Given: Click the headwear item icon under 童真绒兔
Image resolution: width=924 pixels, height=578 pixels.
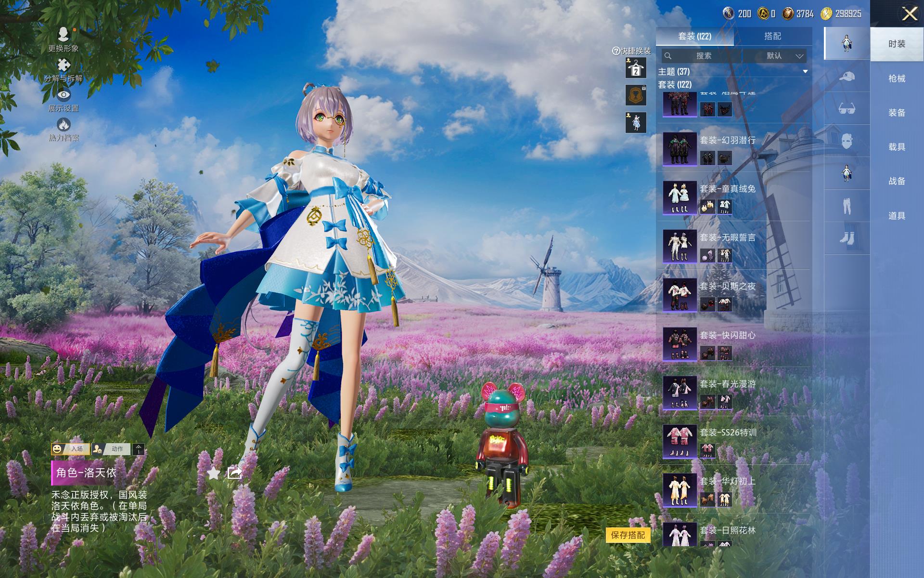Looking at the screenshot, I should tap(707, 207).
